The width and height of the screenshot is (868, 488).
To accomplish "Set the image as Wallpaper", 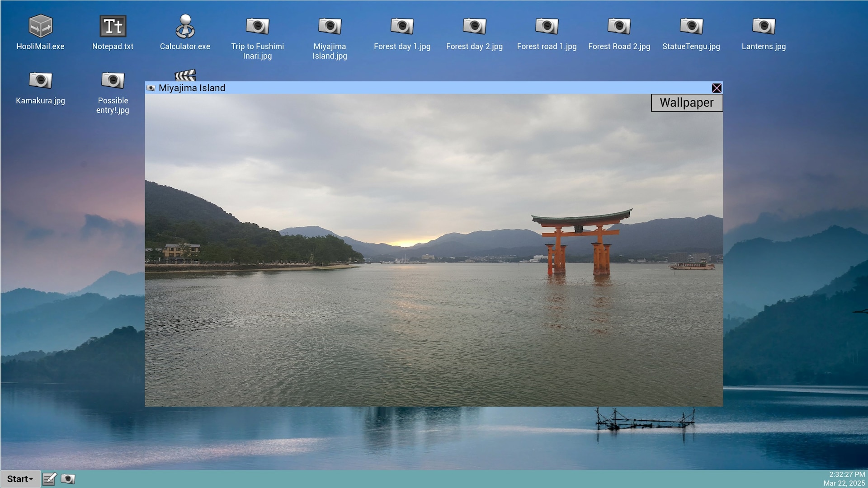I will pos(686,103).
